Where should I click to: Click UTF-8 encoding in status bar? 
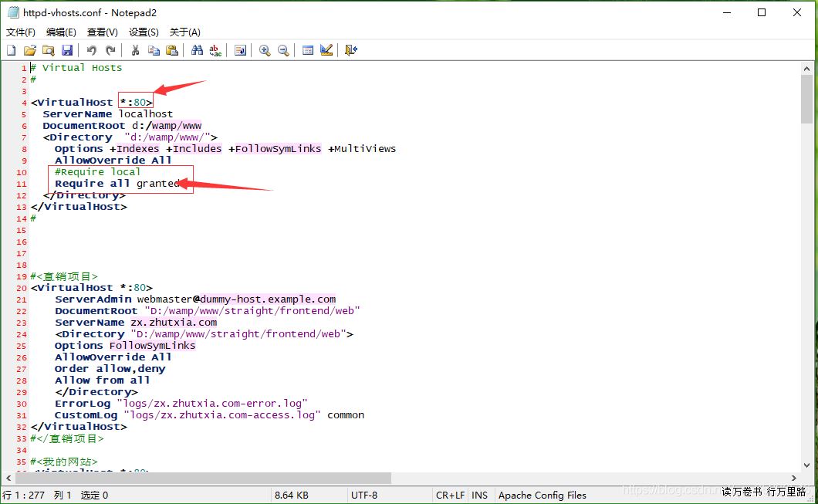(x=364, y=495)
